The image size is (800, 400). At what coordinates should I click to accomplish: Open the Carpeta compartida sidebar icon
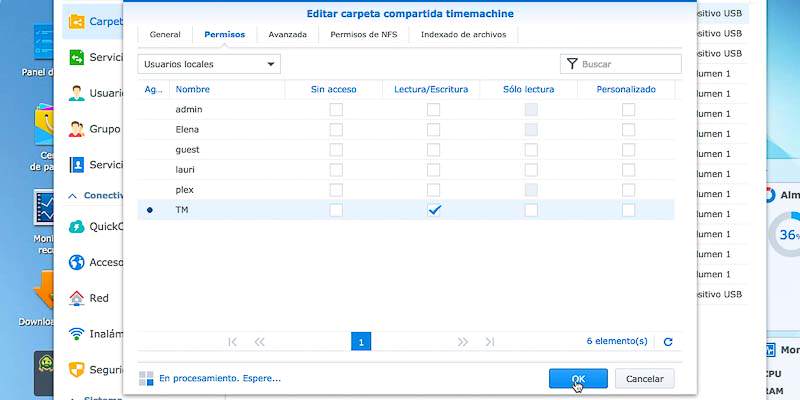point(77,21)
